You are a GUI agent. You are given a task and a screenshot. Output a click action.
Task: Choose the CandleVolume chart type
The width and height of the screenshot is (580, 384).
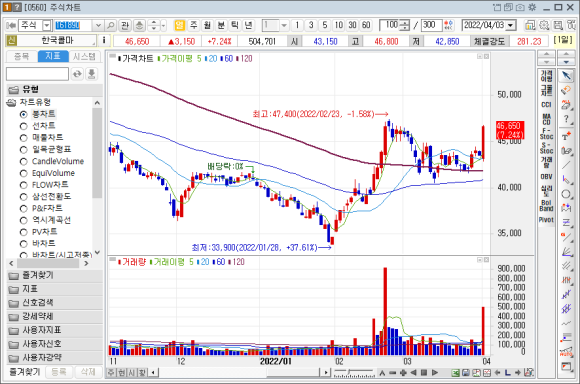point(52,161)
